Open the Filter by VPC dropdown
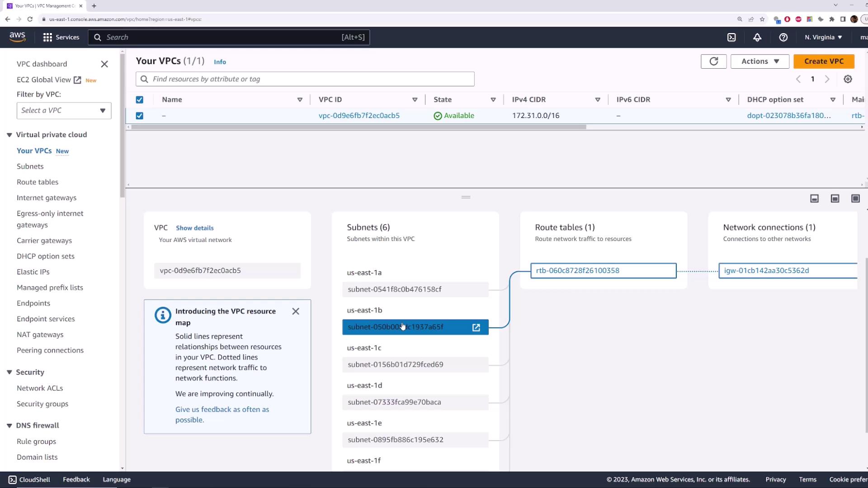The image size is (868, 488). (64, 111)
